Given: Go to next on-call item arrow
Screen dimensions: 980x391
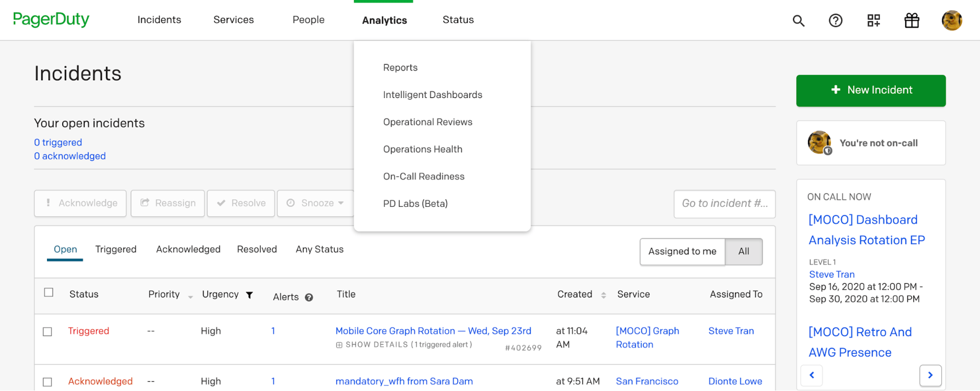Looking at the screenshot, I should click(930, 375).
